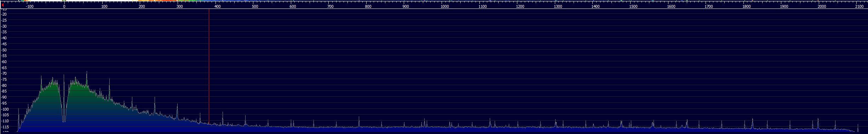The image size is (868, 134).
Task: Click the spike between 700 and 800
Action: pyautogui.click(x=359, y=121)
